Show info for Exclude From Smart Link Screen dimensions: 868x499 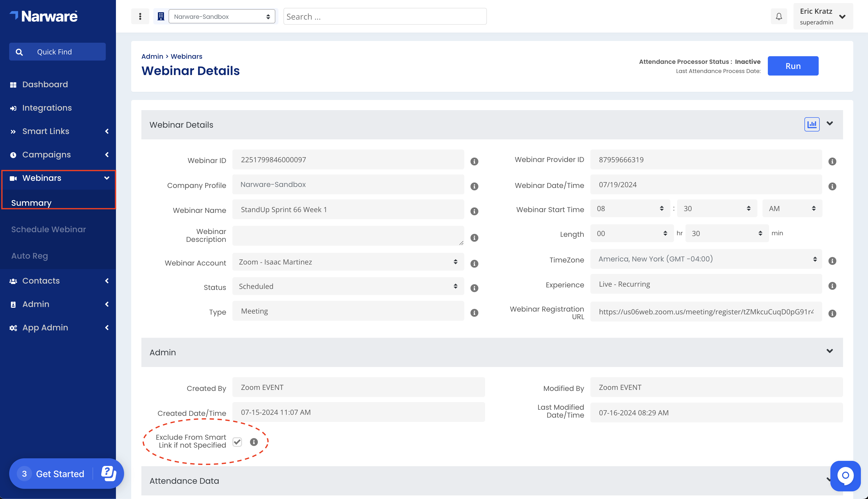[x=253, y=442]
